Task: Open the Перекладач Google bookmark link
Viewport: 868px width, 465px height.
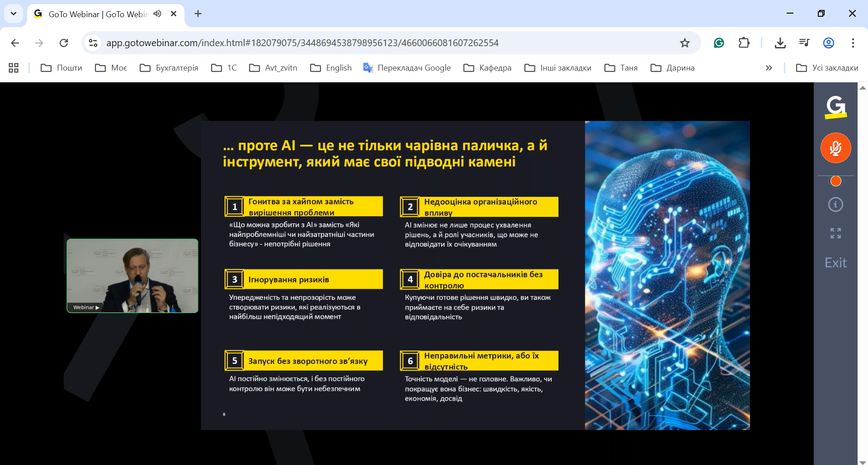Action: pos(407,68)
